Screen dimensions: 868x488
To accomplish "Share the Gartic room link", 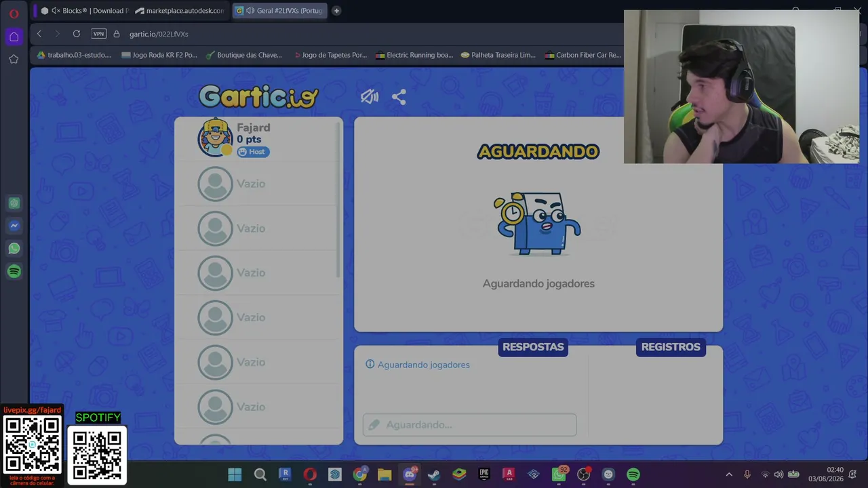I will (x=399, y=97).
